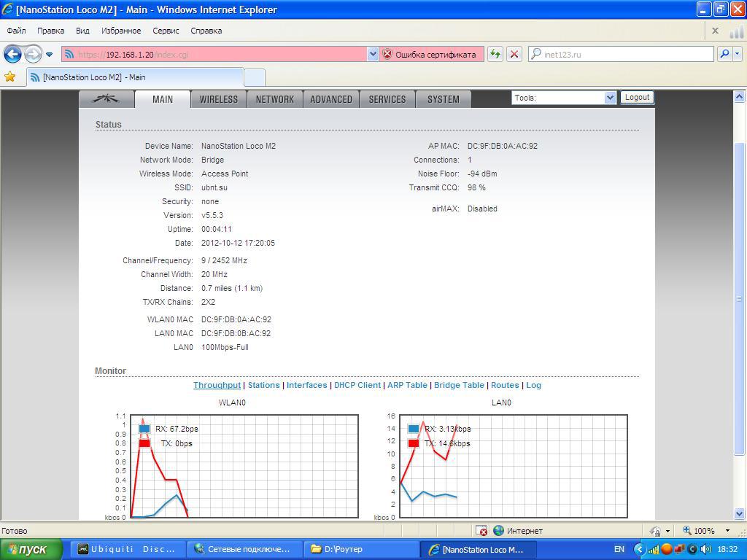
Task: Open the Tools dropdown list
Action: coord(564,98)
